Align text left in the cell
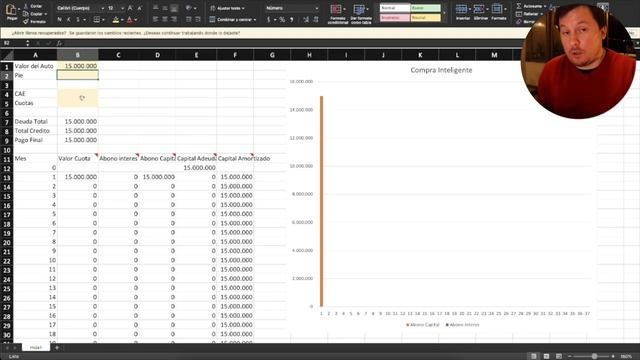Image resolution: width=640 pixels, height=360 pixels. coord(156,20)
